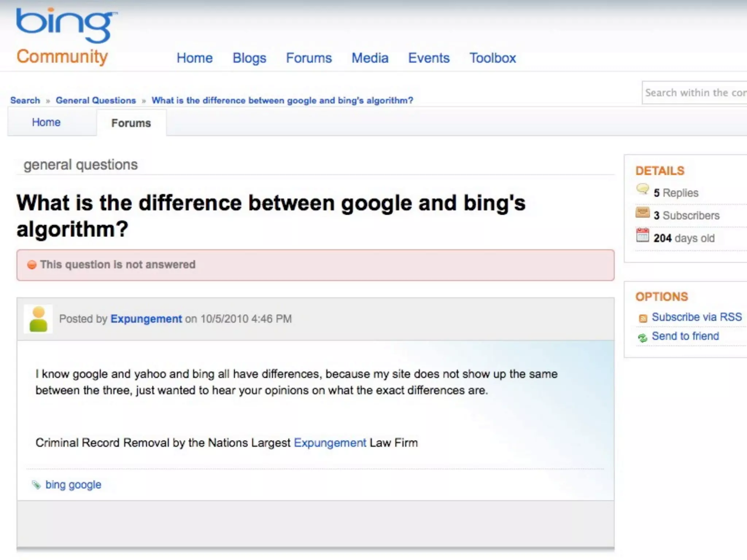Open the Toolbox menu item
This screenshot has width=747, height=560.
coord(492,58)
